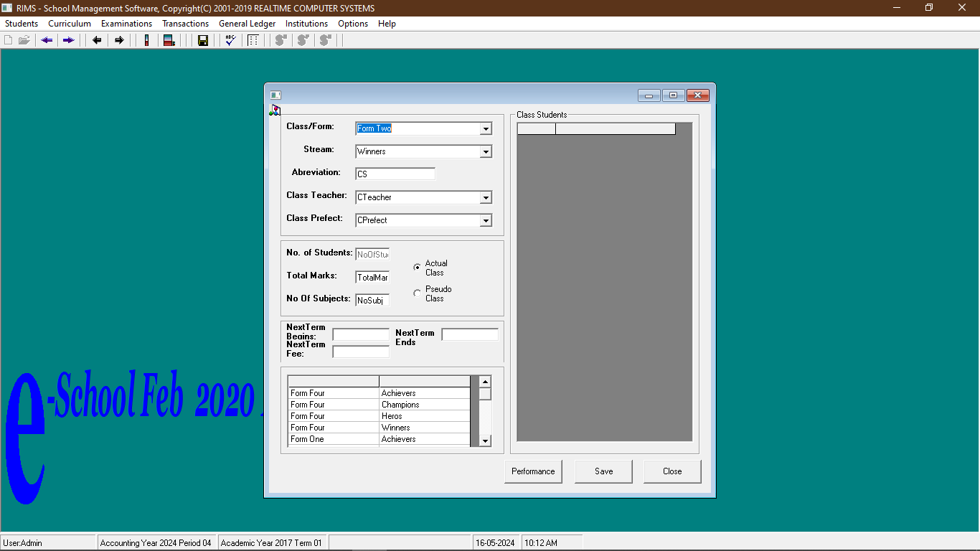Screen dimensions: 980x551
Task: Open the General Ledger menu
Action: coord(247,24)
